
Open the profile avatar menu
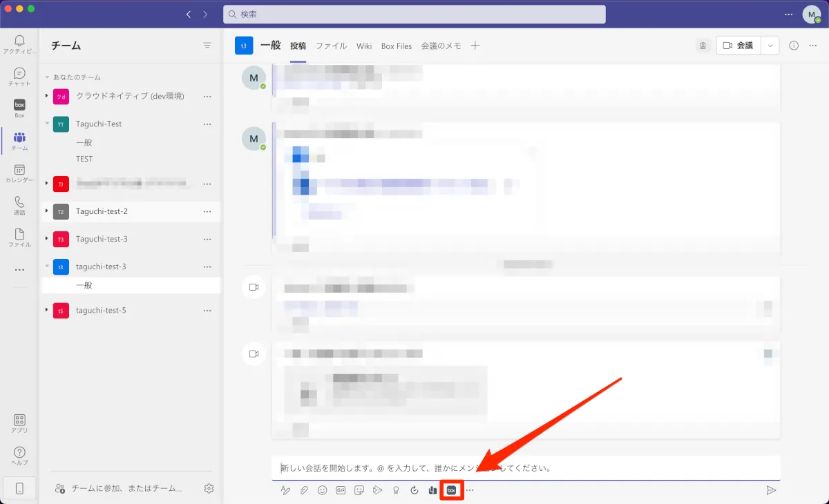812,14
